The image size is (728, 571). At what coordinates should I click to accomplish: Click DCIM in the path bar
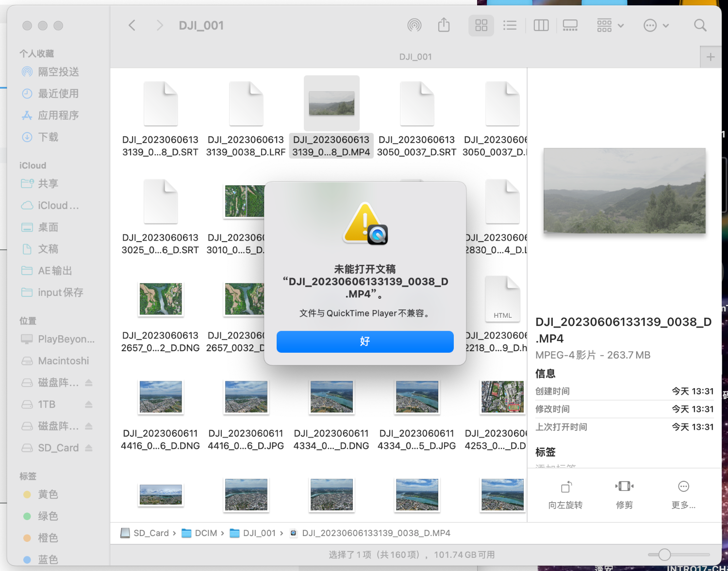[x=200, y=533]
